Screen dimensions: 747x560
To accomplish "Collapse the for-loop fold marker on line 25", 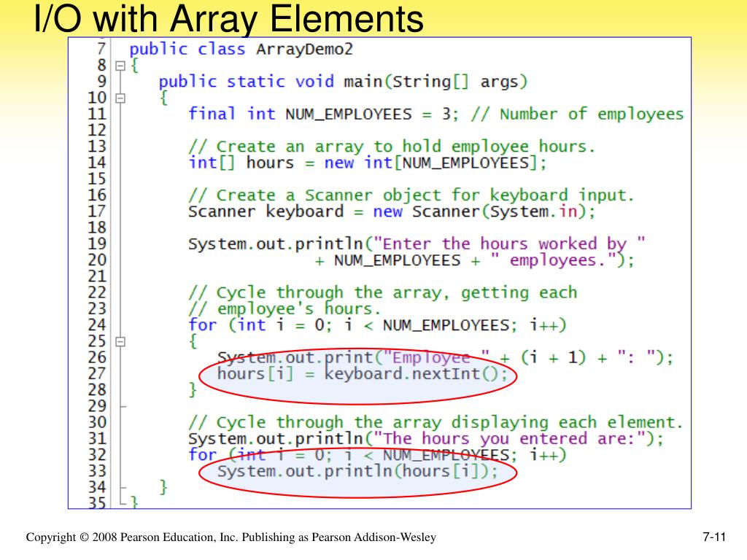I will tap(120, 342).
